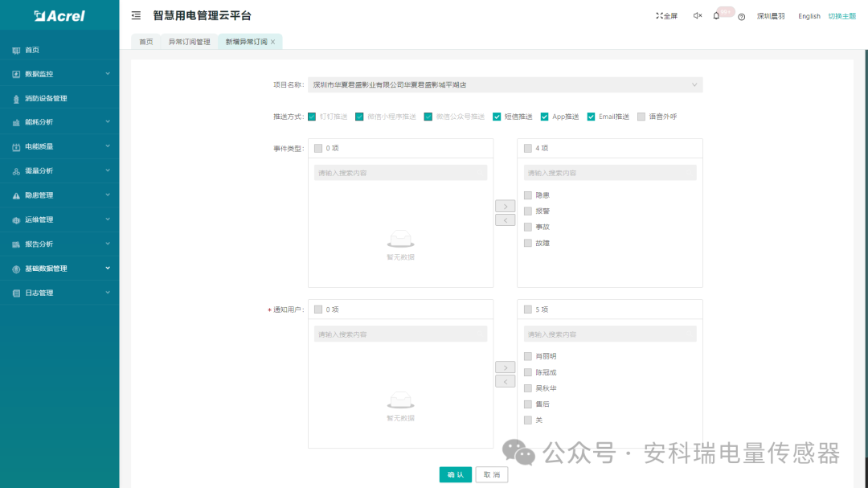Screen dimensions: 868x488
Task: Toggle the Email推送 checkbox
Action: tap(592, 117)
